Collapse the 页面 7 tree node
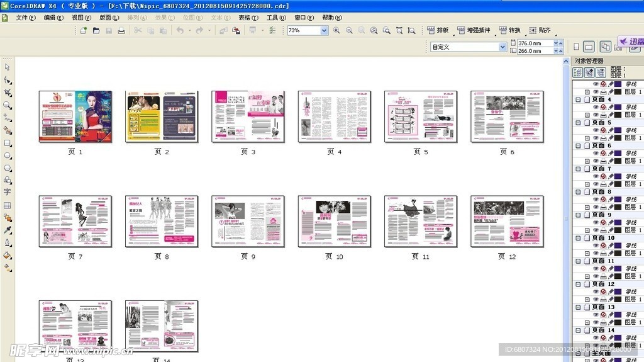The width and height of the screenshot is (644, 362). (x=578, y=169)
